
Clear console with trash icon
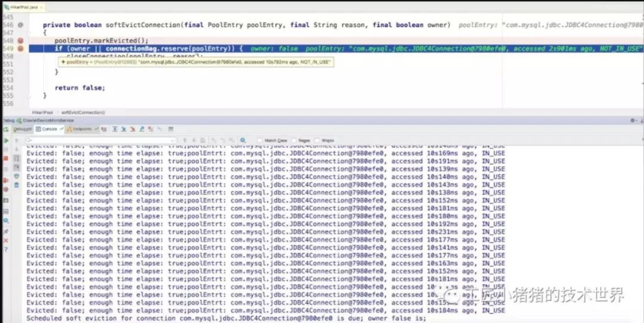pyautogui.click(x=17, y=185)
